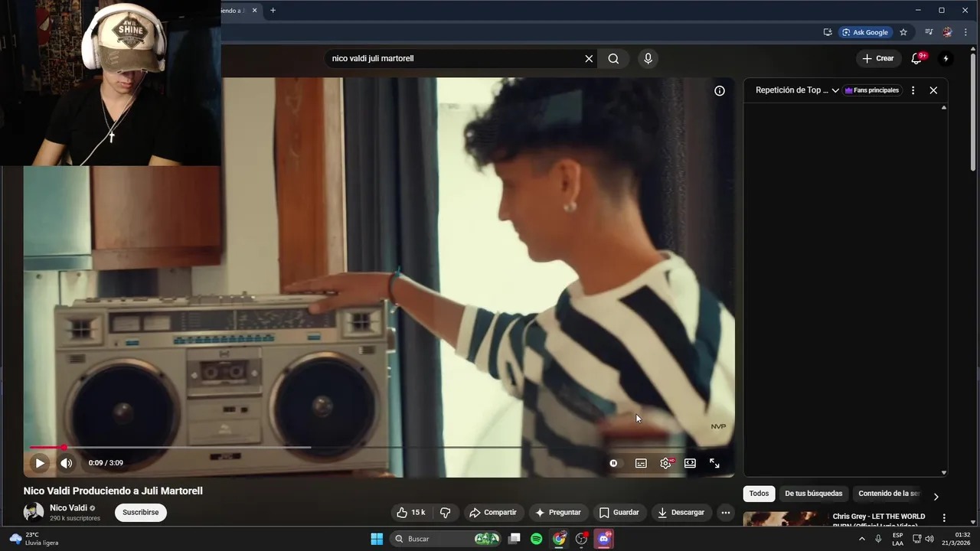Click the red playhead scrubber dot
This screenshot has width=980, height=551.
64,447
